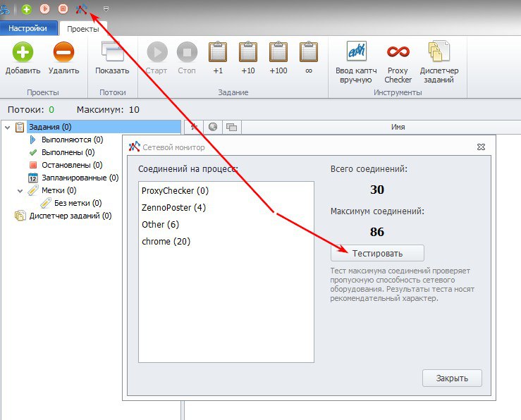Select Метки (0) tree item
521x420 pixels.
tap(59, 190)
